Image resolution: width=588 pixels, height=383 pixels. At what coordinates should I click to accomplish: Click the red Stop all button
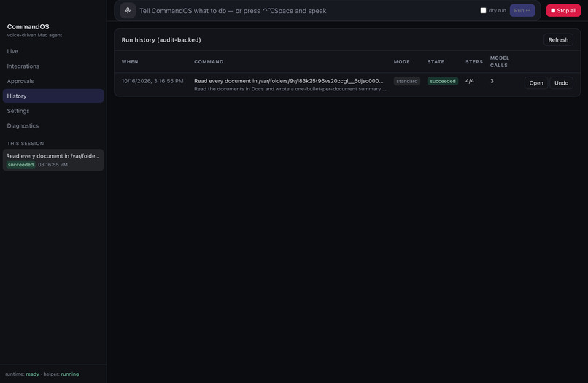(563, 10)
